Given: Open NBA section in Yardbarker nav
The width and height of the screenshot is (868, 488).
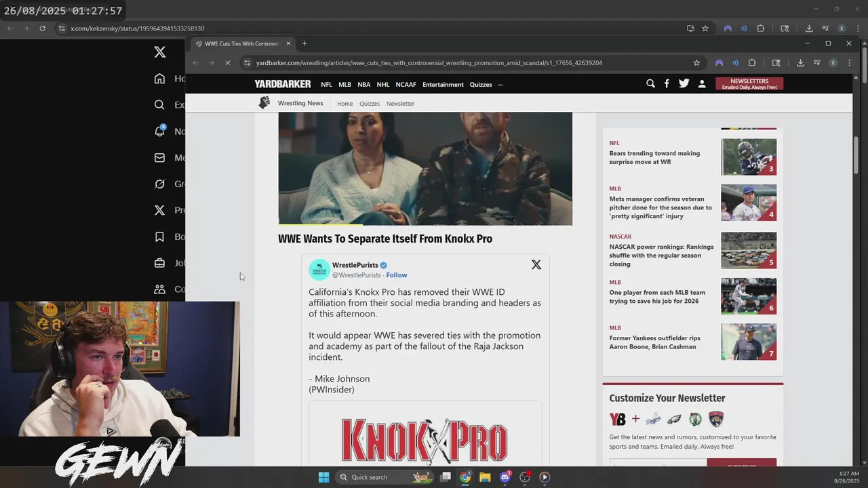Looking at the screenshot, I should [x=364, y=85].
